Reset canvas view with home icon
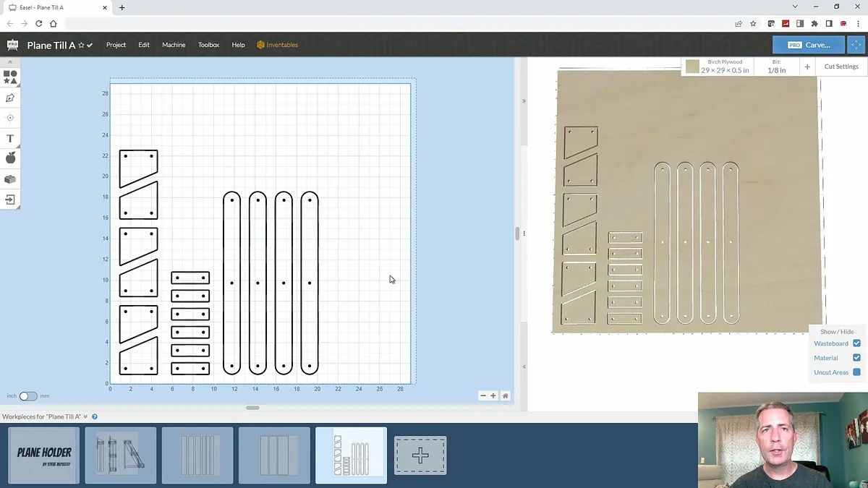 (x=505, y=395)
